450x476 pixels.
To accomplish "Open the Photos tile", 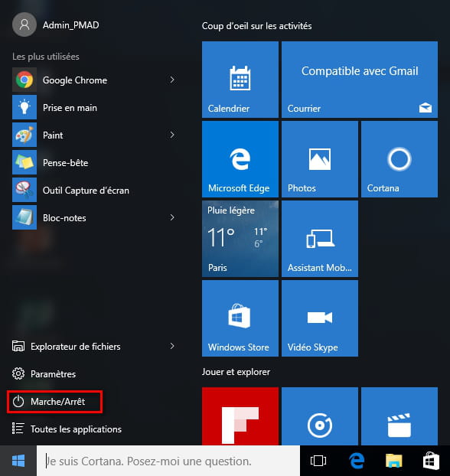I will [x=320, y=159].
